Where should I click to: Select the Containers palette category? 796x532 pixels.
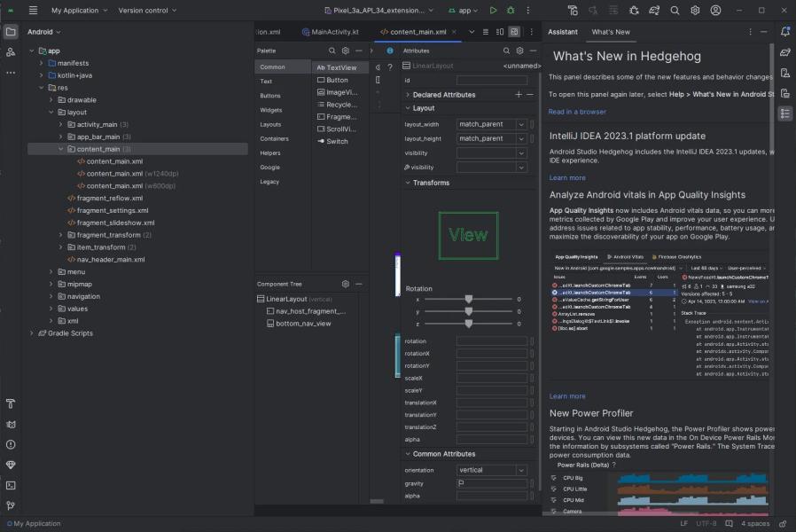pos(274,138)
